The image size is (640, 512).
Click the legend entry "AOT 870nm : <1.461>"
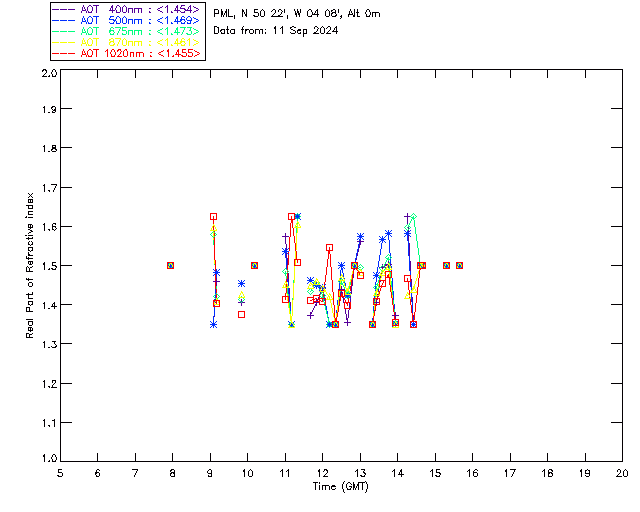(127, 42)
